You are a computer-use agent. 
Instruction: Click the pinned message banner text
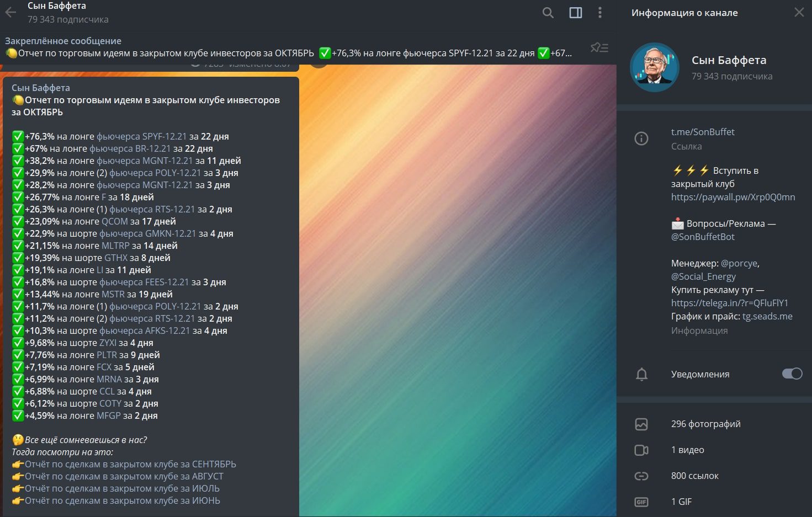pyautogui.click(x=288, y=53)
